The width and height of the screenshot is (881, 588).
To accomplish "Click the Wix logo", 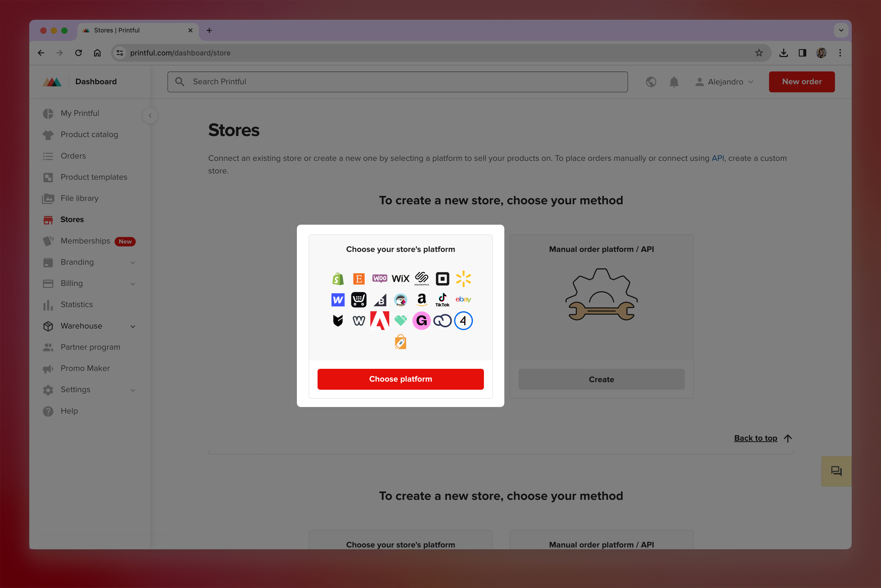I will (400, 279).
